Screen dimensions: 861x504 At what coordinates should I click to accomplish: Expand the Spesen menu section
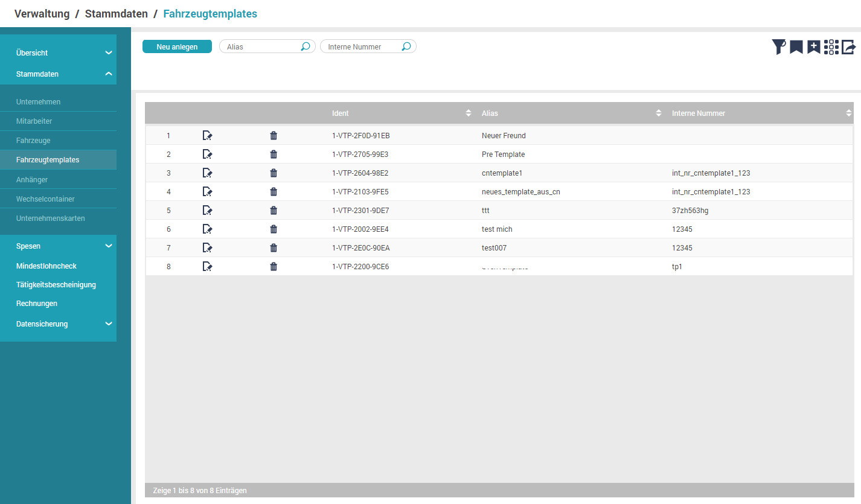click(x=109, y=246)
